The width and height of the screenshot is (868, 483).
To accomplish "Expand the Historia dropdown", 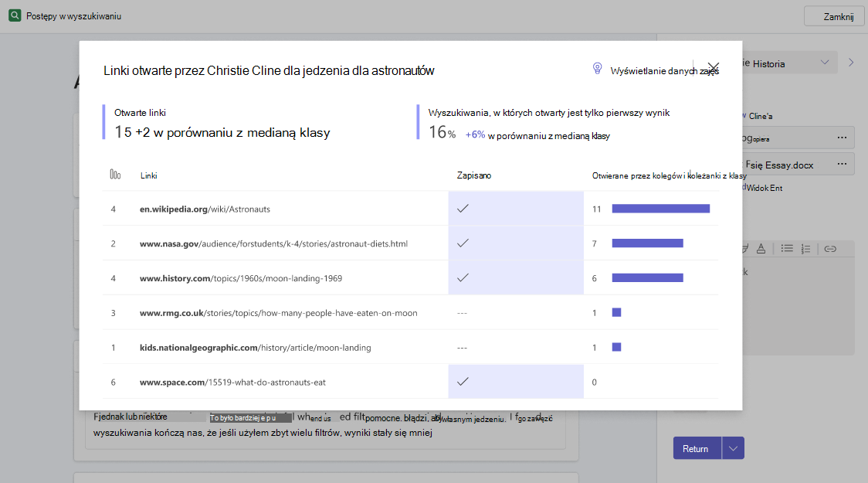I will point(824,62).
